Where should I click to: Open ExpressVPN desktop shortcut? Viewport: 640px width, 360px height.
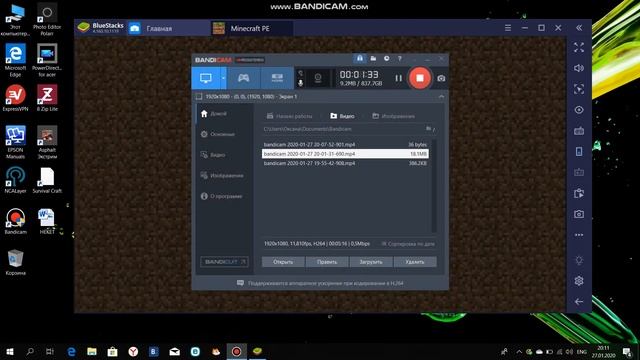click(x=16, y=98)
